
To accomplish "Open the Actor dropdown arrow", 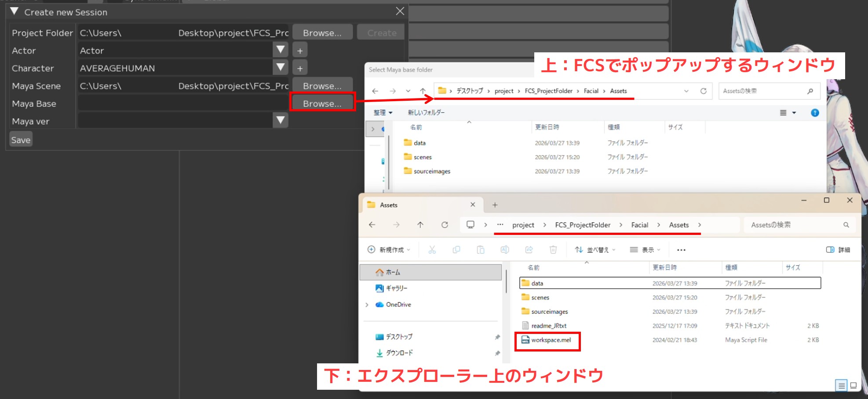I will tap(280, 50).
